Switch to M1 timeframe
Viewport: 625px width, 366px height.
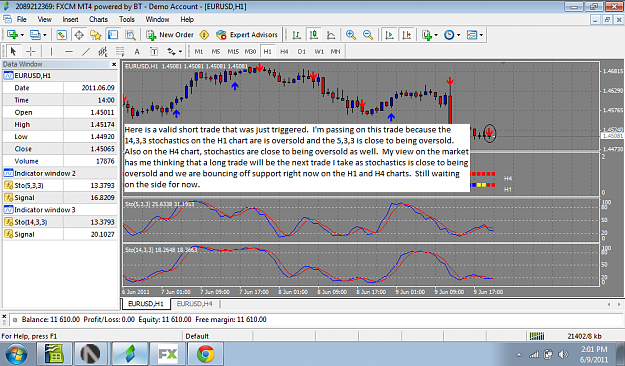tap(199, 51)
